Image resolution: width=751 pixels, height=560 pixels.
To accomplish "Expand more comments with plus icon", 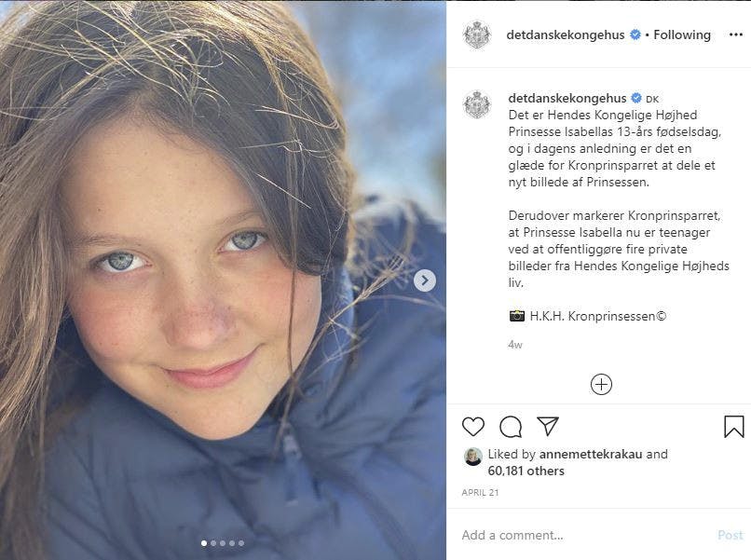I will tap(601, 384).
